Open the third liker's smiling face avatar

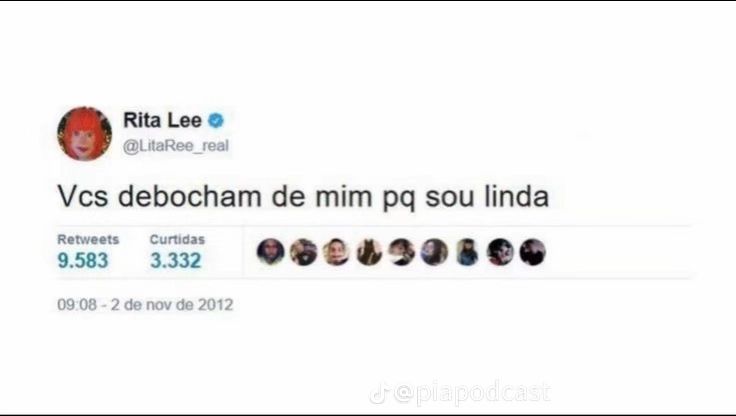[x=336, y=252]
